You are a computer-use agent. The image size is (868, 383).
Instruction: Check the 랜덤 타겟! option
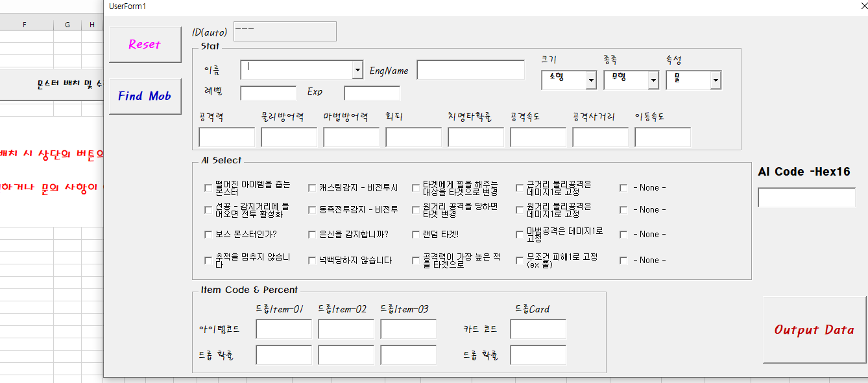click(416, 235)
